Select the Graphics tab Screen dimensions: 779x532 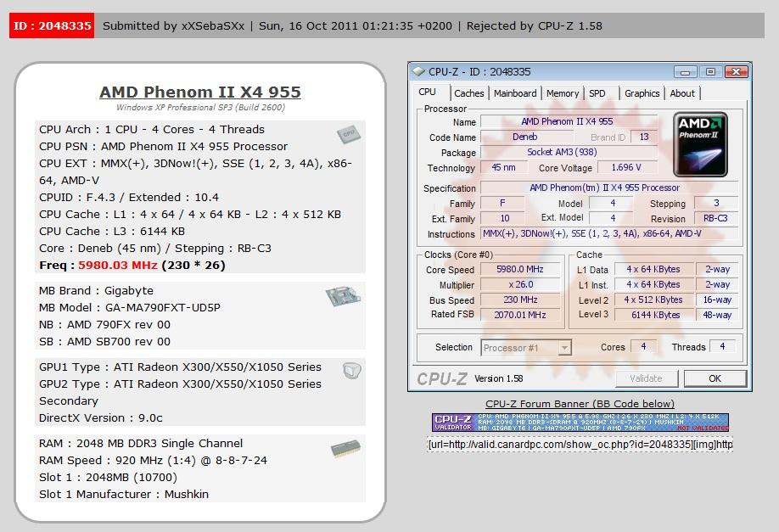[x=642, y=93]
